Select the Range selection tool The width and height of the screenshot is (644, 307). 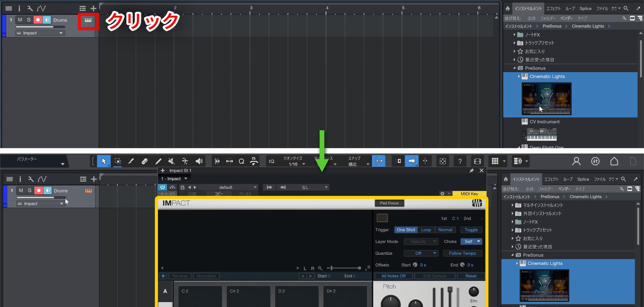(x=117, y=161)
